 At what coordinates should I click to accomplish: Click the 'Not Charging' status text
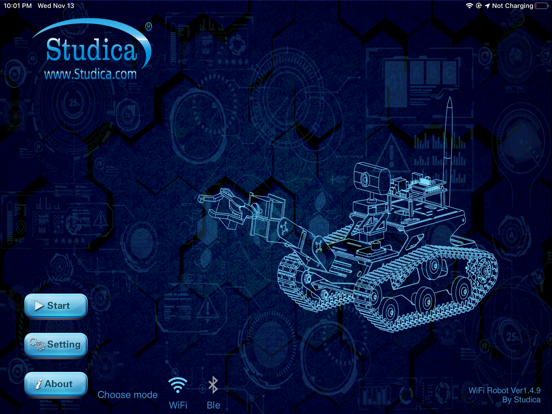click(x=512, y=6)
